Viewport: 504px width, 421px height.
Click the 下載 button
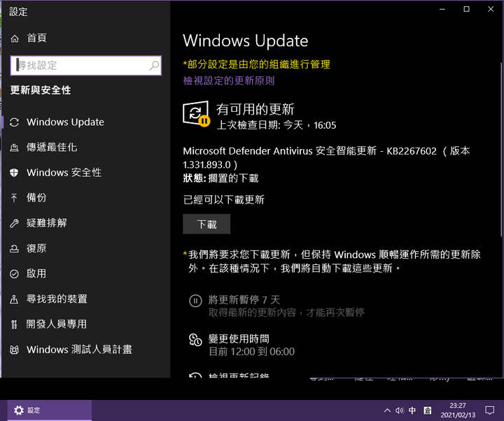(x=206, y=224)
